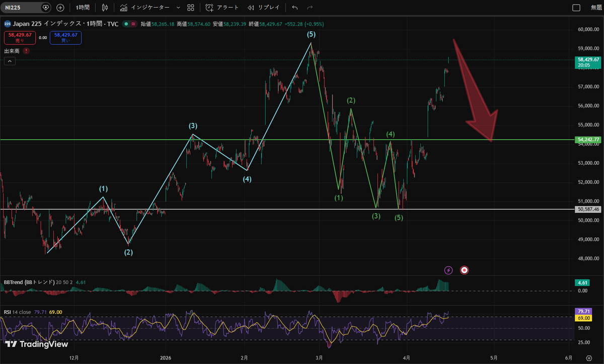Click the diamond badge in symbol box

tap(46, 8)
